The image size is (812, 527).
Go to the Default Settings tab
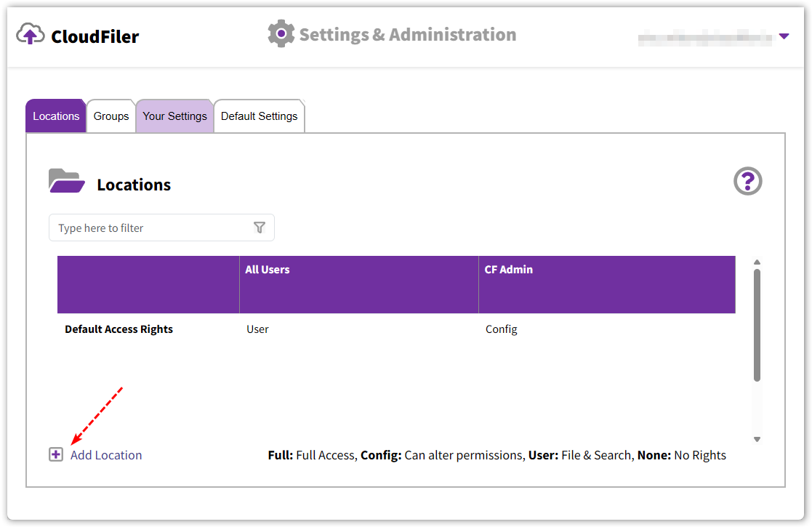tap(259, 116)
